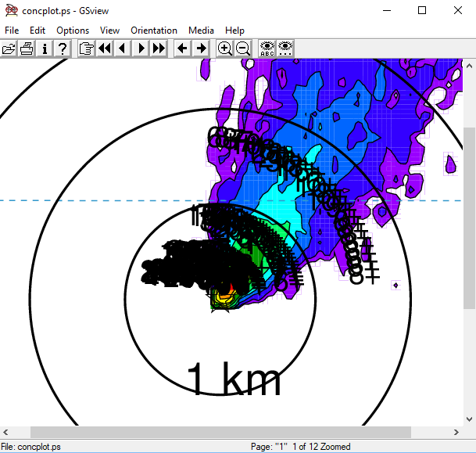This screenshot has height=453, width=476.
Task: Open file info with the i icon
Action: pyautogui.click(x=45, y=49)
